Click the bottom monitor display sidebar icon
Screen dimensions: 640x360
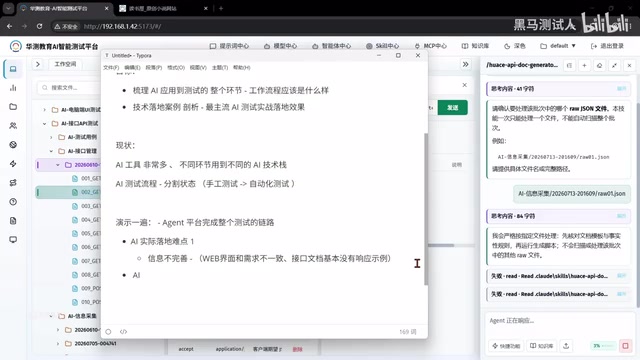point(13,240)
